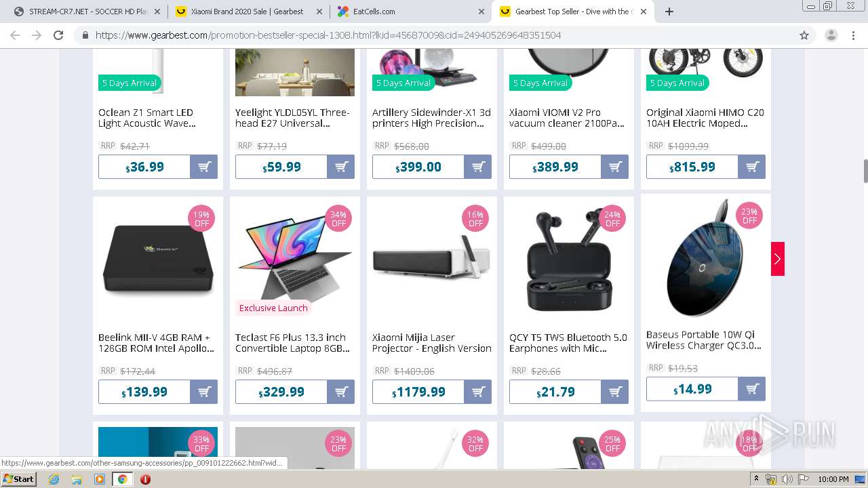Open the Windows Start menu

(18, 479)
